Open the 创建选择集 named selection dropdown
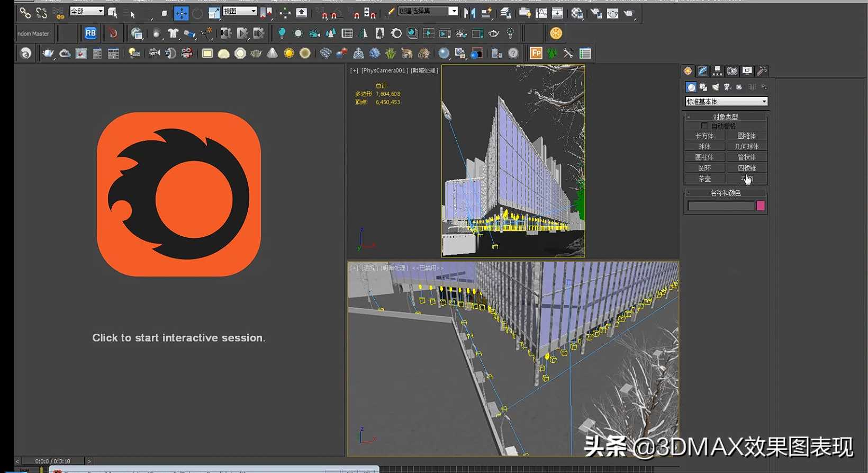The image size is (868, 473). tap(428, 11)
